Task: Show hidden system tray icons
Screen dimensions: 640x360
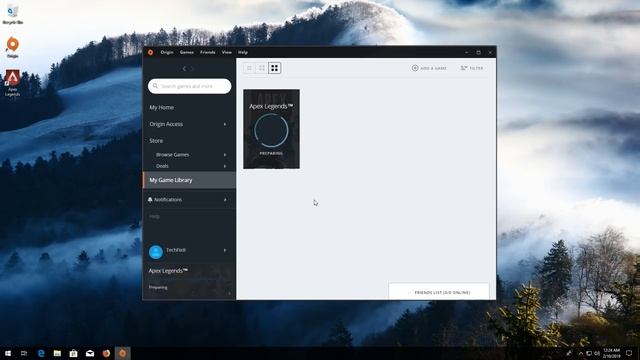Action: (x=580, y=353)
